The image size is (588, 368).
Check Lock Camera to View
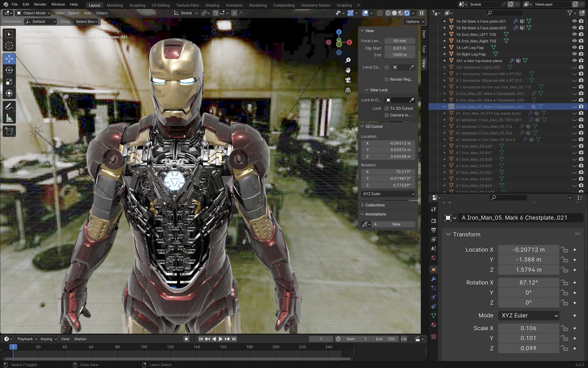tap(386, 115)
